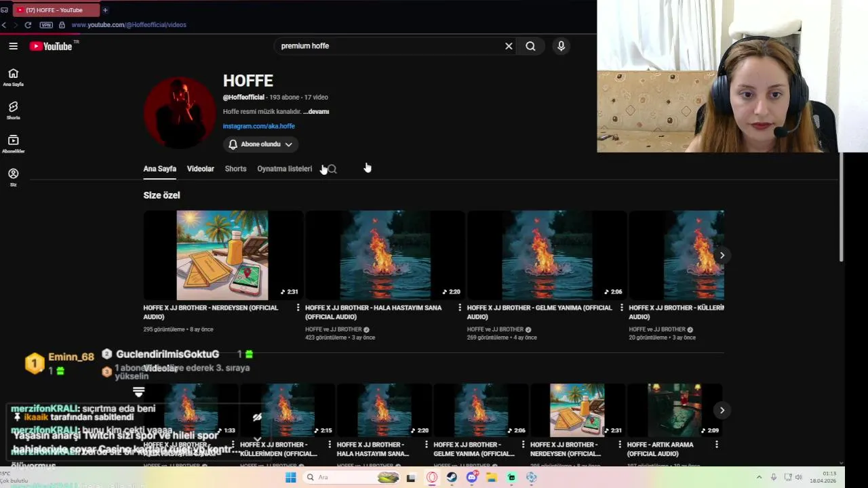Open the Windows Start menu
Image resolution: width=868 pixels, height=488 pixels.
coord(290,477)
